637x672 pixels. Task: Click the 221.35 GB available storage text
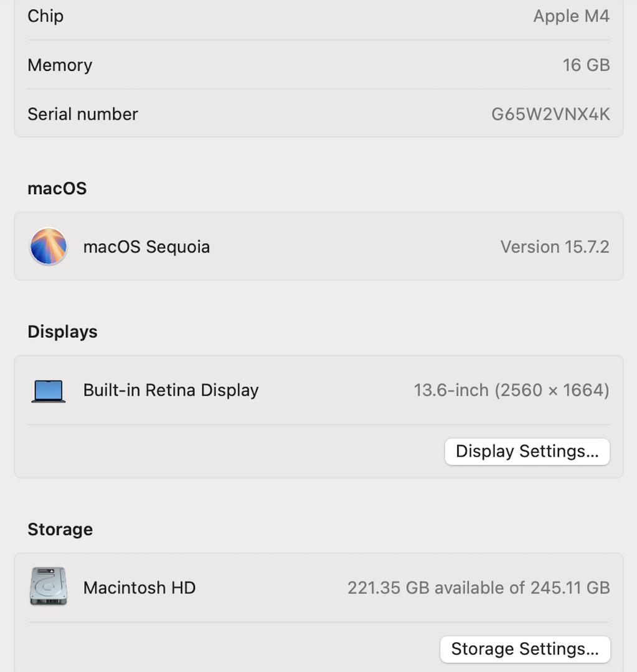point(478,587)
